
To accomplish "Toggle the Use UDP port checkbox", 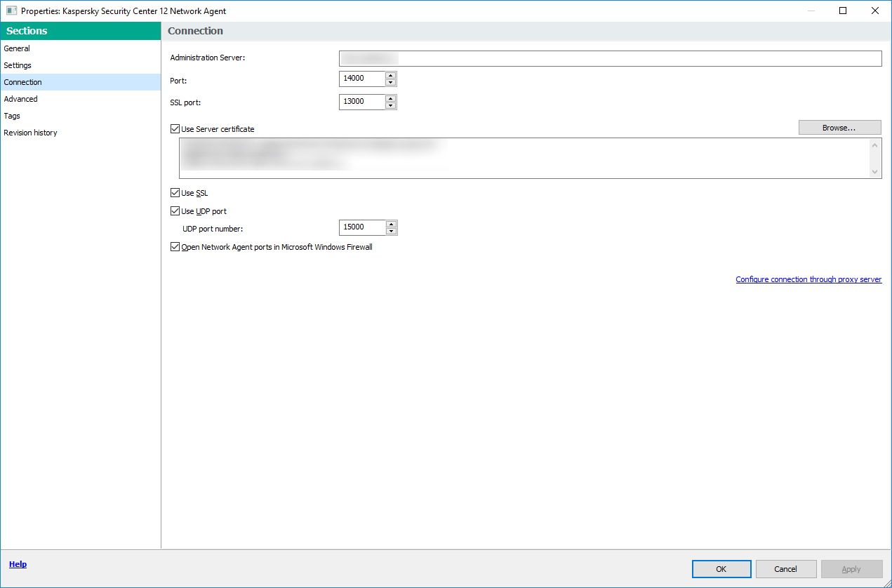I will [x=175, y=211].
